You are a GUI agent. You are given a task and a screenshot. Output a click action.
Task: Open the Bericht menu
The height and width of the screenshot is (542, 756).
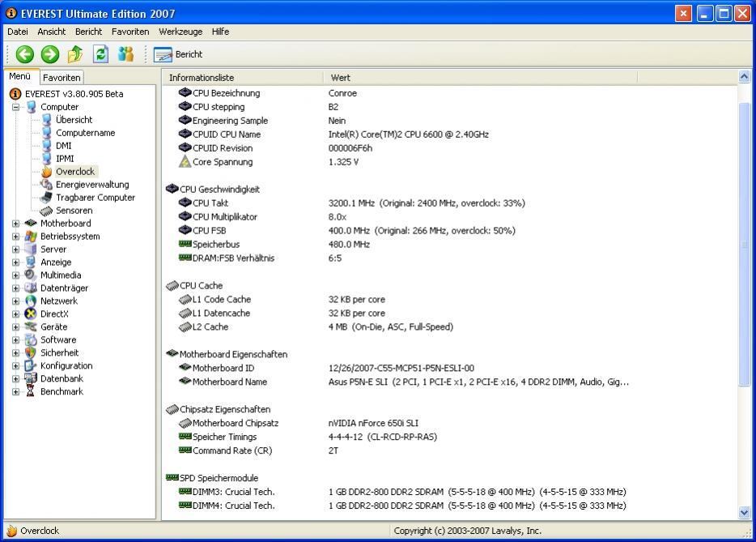[89, 32]
